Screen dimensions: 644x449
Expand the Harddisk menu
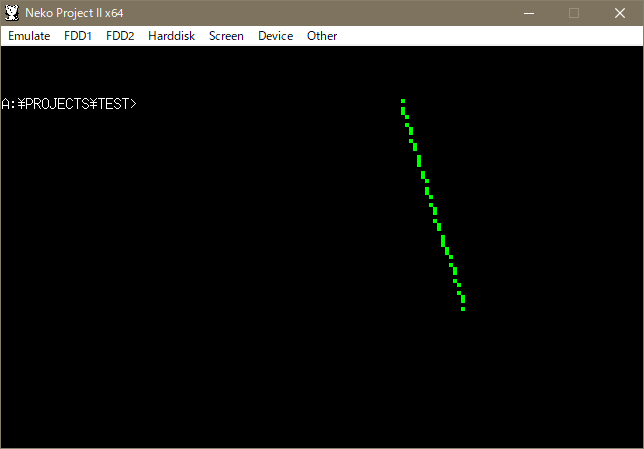point(171,36)
